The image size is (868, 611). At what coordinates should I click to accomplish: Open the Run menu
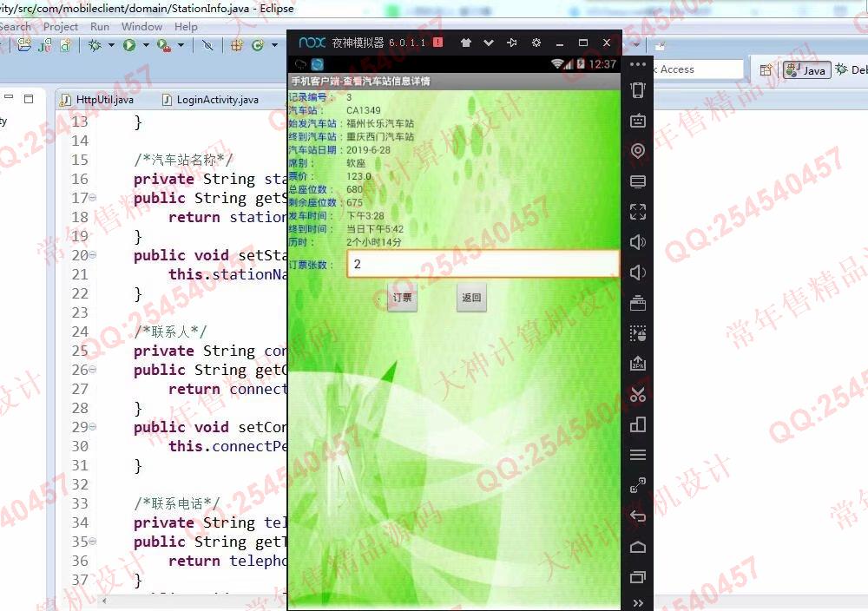click(x=100, y=27)
